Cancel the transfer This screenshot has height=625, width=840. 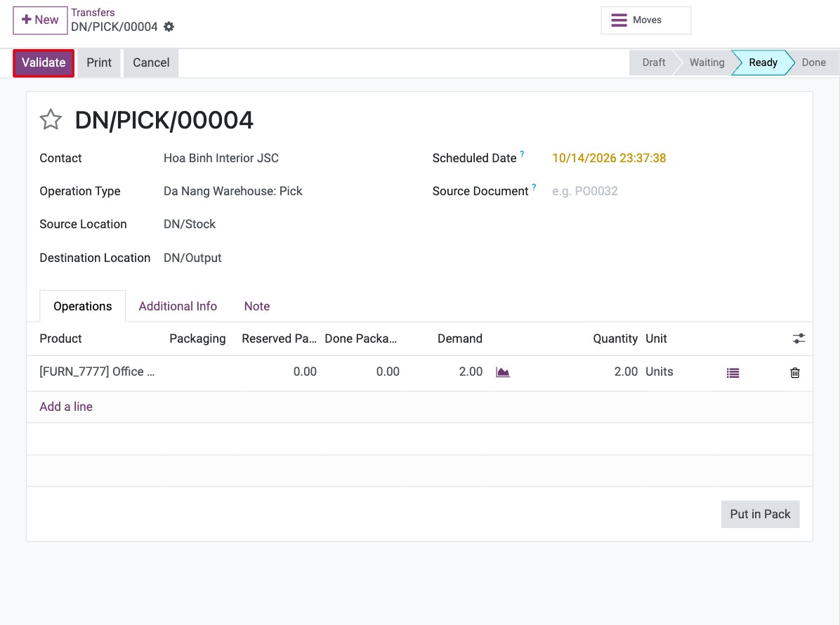151,63
